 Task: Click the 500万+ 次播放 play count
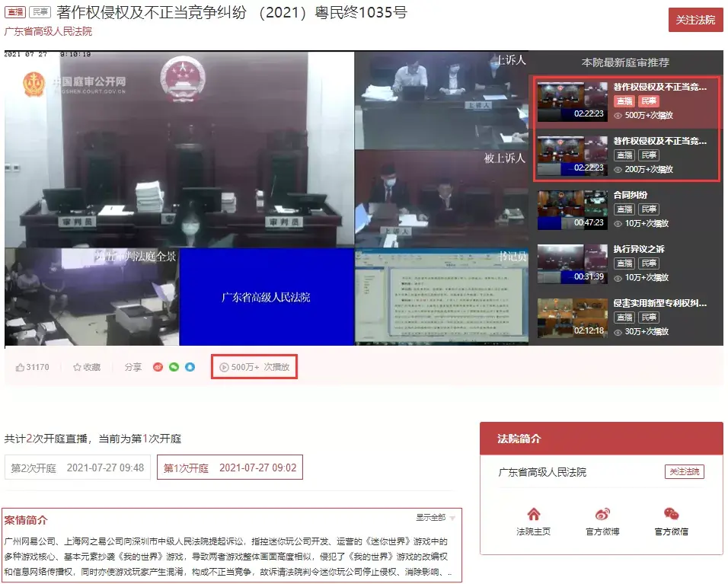254,367
